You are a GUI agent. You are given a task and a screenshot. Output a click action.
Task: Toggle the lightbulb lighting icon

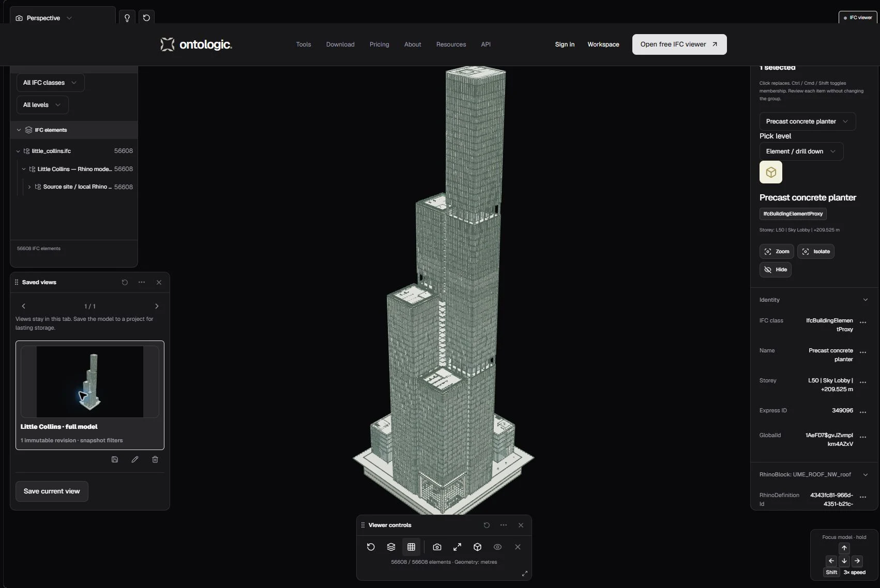[x=127, y=18]
